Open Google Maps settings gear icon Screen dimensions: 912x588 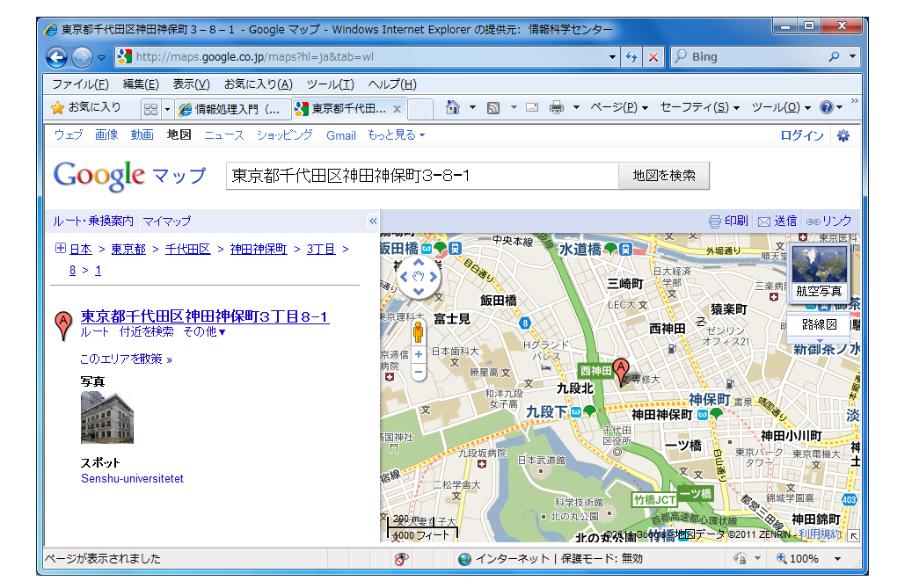click(x=843, y=135)
